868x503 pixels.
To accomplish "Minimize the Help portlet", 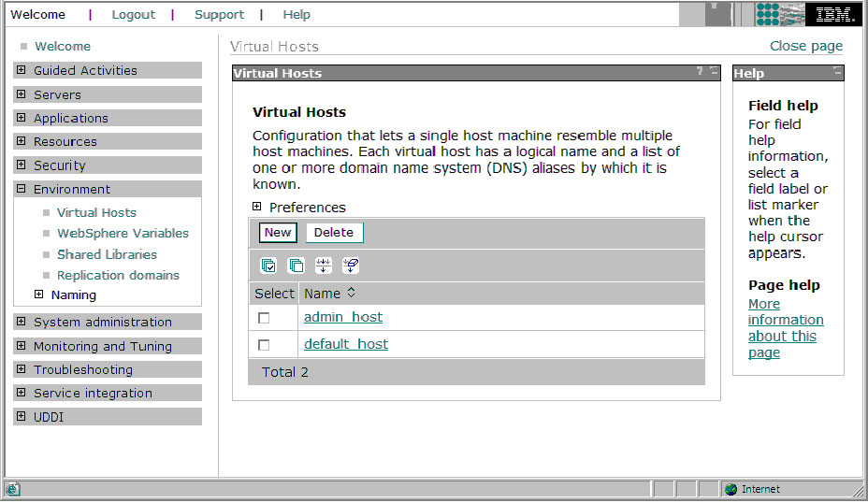I will click(x=837, y=71).
